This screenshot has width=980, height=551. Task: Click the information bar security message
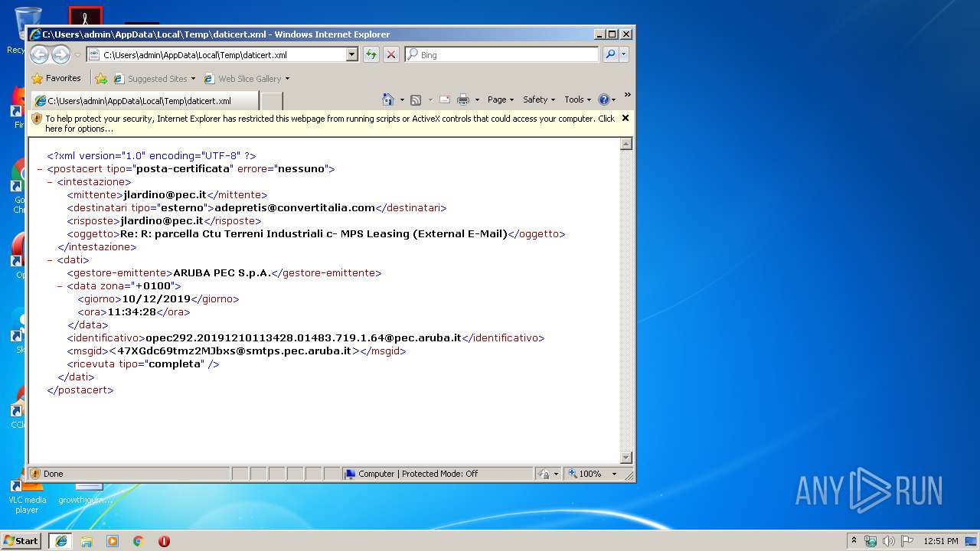[330, 123]
